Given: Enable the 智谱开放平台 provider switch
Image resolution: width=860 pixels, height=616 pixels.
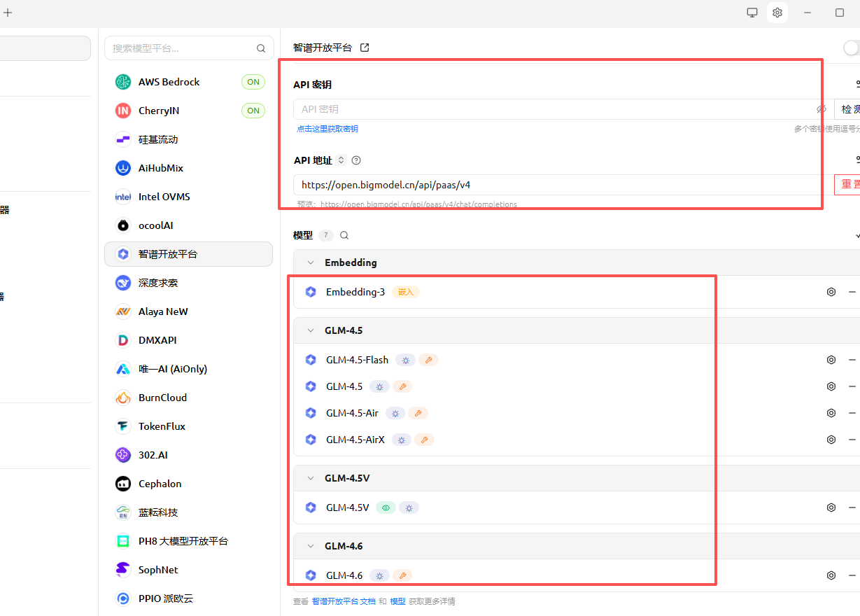Looking at the screenshot, I should tap(852, 48).
